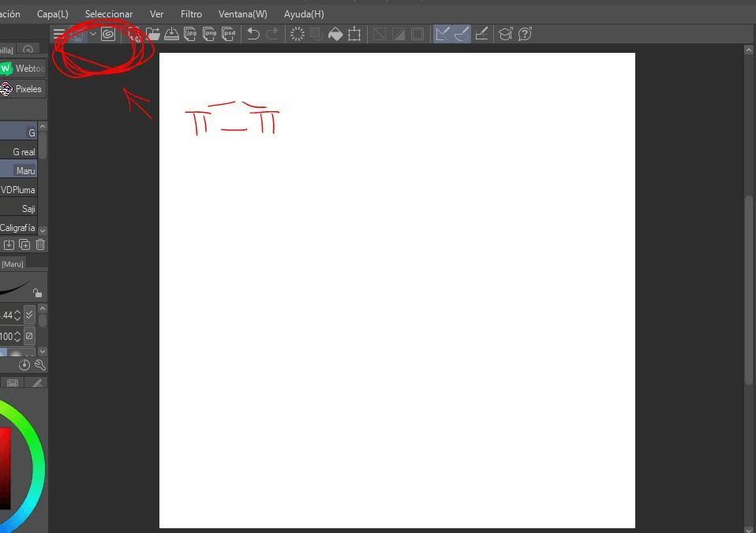Open the Crop canvas icon
This screenshot has height=533, width=756.
coord(354,34)
